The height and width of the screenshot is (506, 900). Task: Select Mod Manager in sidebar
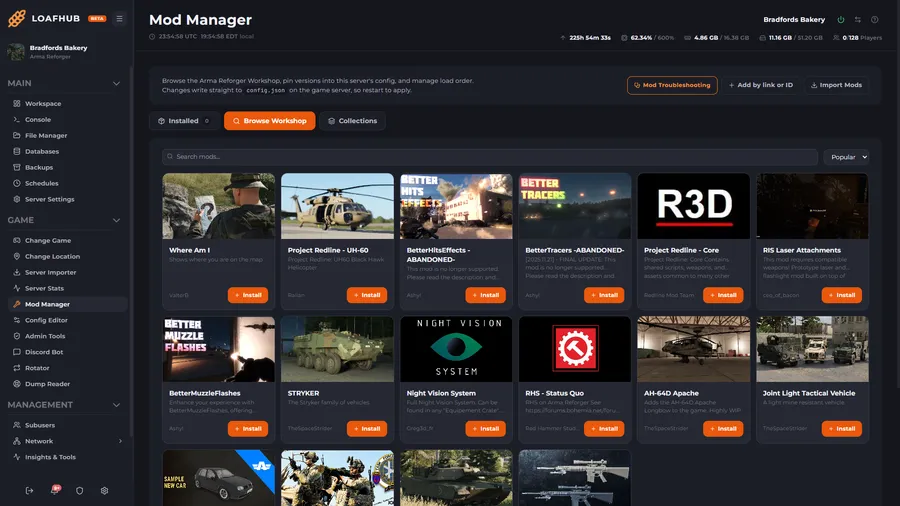(x=67, y=304)
